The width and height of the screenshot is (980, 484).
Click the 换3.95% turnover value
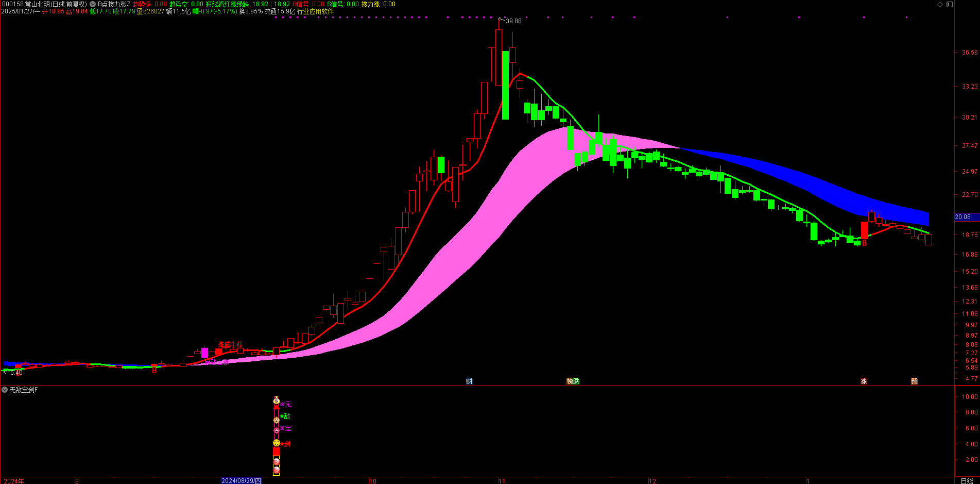coord(251,11)
